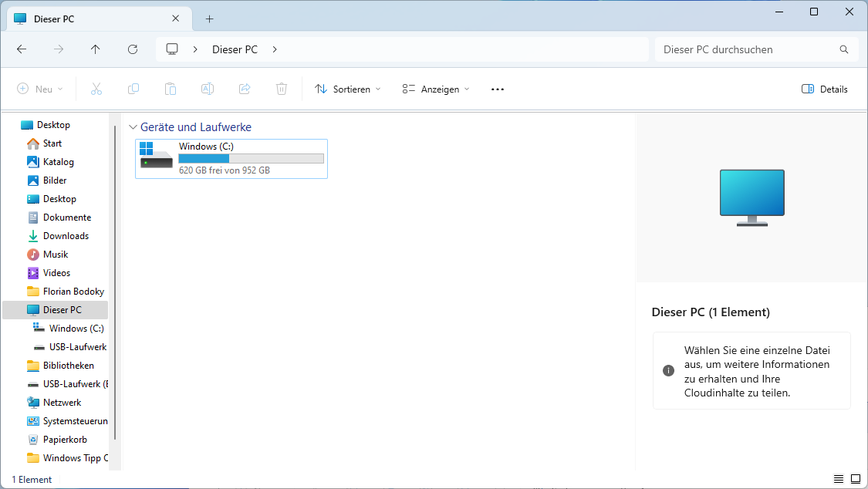Switch to details list view in status bar
The height and width of the screenshot is (489, 868).
click(x=839, y=479)
